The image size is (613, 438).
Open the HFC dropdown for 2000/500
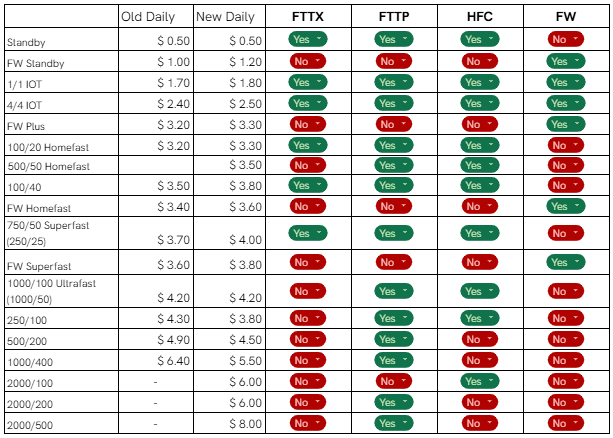pos(480,423)
